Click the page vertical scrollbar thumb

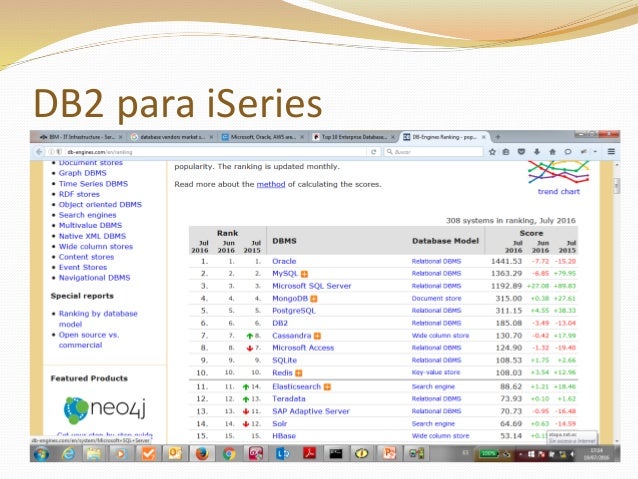click(x=616, y=186)
